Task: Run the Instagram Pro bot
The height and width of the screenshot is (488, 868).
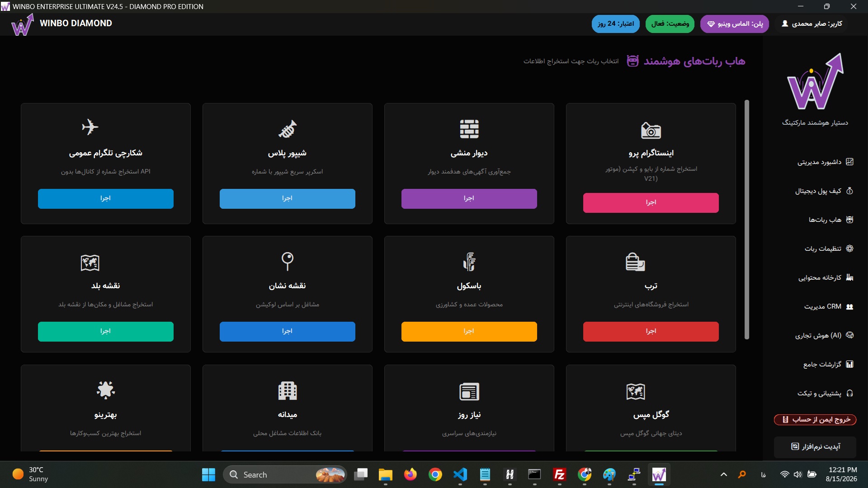Action: click(x=651, y=203)
